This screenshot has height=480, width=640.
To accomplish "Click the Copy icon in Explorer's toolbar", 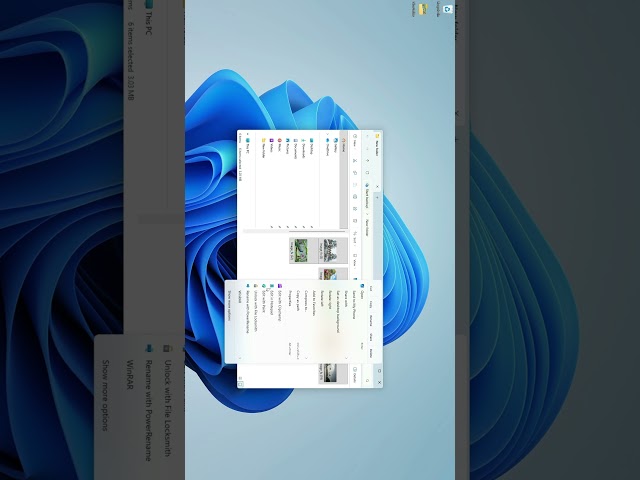I will tap(355, 173).
